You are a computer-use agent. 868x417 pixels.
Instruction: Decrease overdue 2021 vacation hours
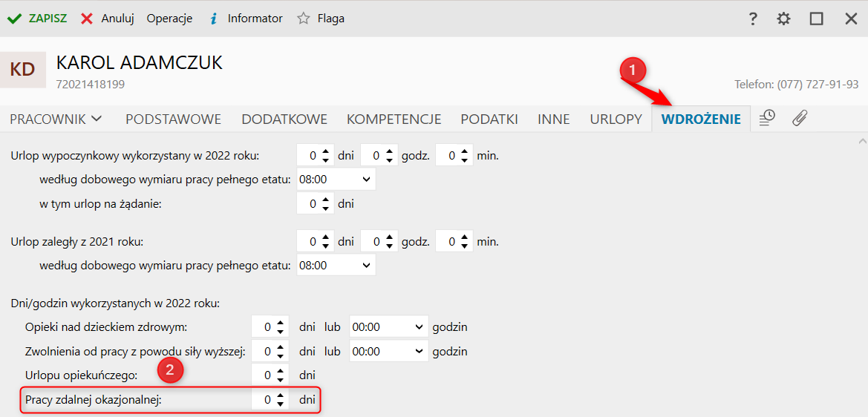391,246
